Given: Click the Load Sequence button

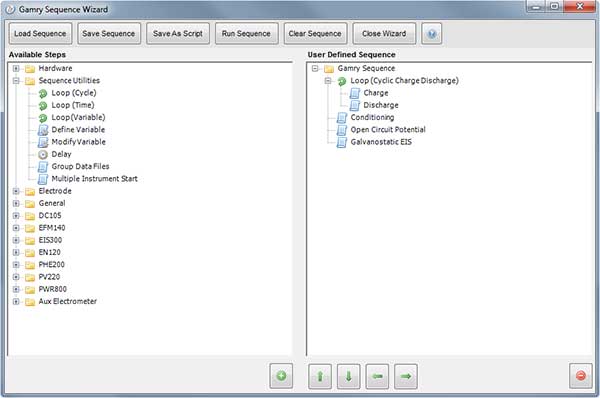Looking at the screenshot, I should (x=40, y=34).
